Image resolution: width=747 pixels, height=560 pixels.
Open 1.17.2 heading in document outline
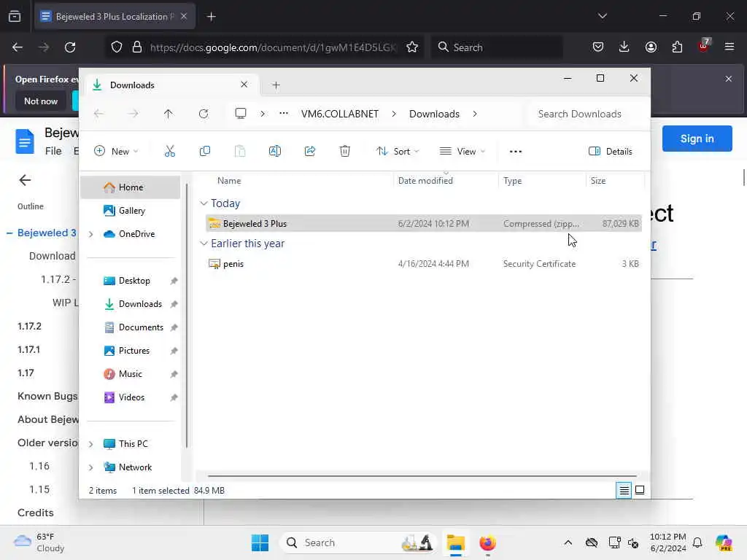[x=29, y=326]
